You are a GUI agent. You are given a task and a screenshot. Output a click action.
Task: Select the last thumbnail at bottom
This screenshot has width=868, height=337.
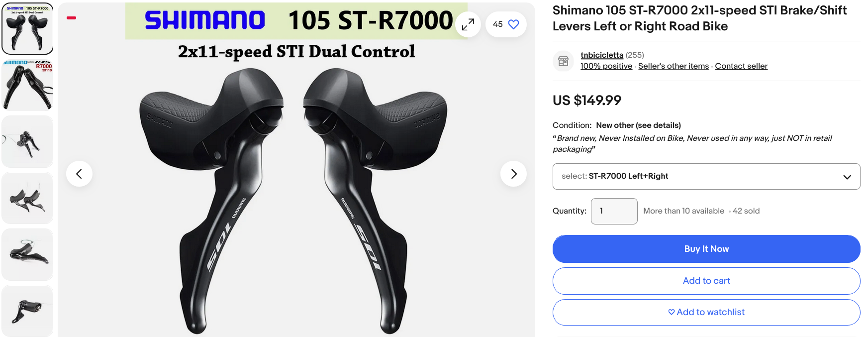tap(27, 311)
